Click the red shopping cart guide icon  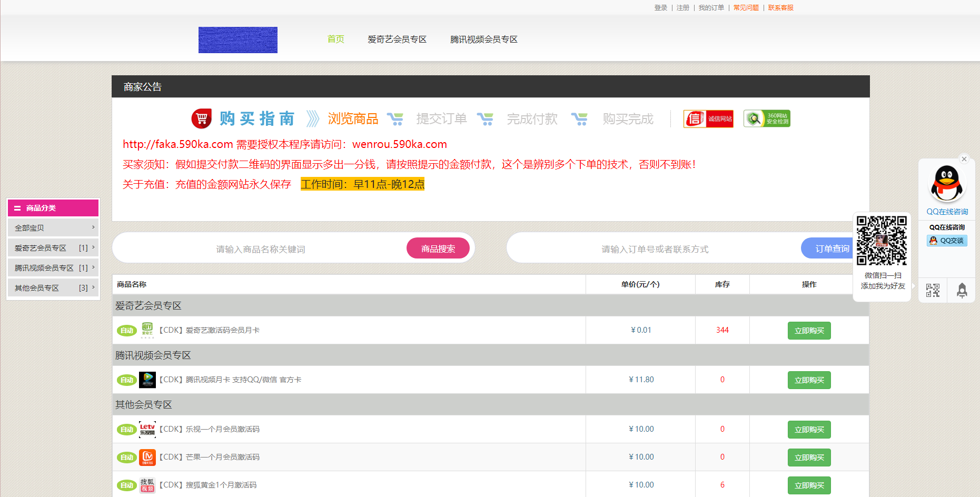201,118
